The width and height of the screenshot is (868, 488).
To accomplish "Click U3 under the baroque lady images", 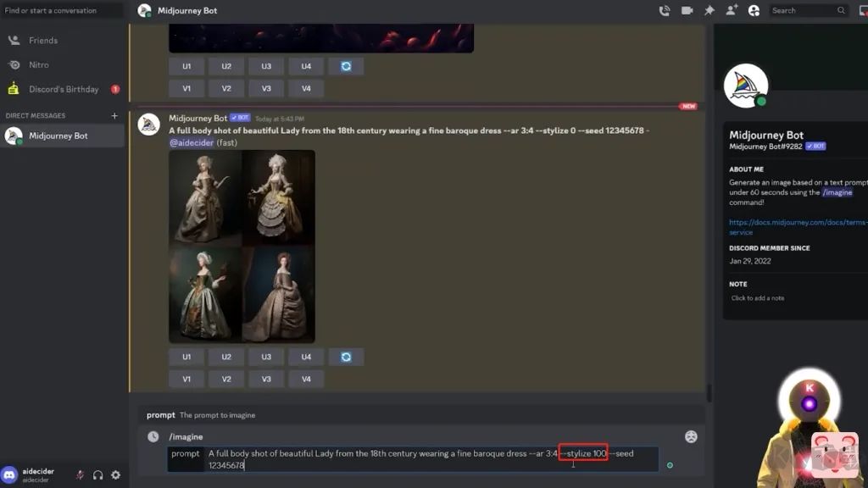I will pyautogui.click(x=266, y=357).
